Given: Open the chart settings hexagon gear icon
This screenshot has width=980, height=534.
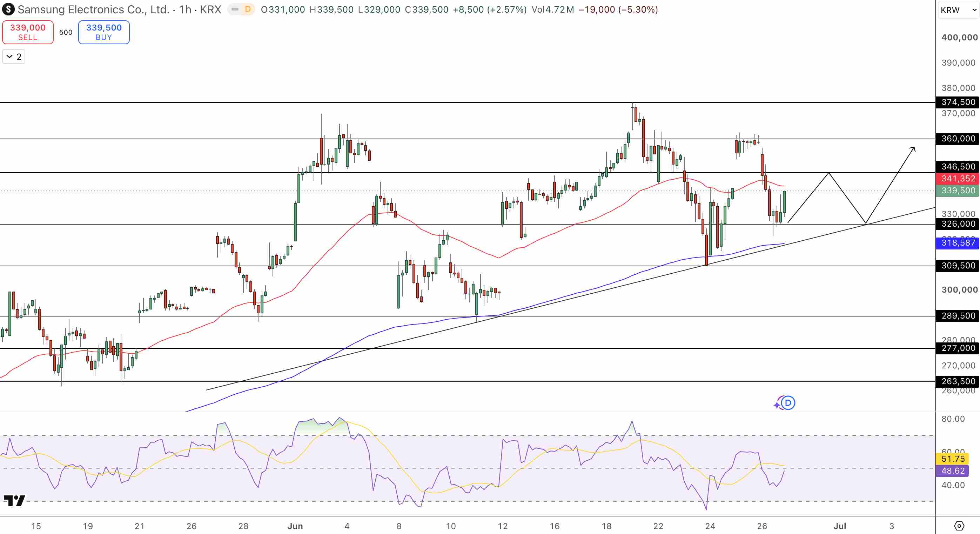Looking at the screenshot, I should pyautogui.click(x=959, y=526).
